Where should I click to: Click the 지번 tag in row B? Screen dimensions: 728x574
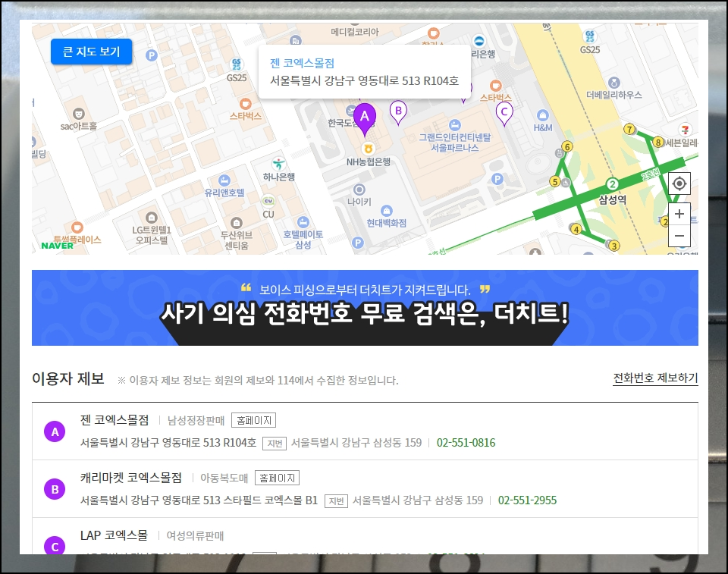[336, 501]
